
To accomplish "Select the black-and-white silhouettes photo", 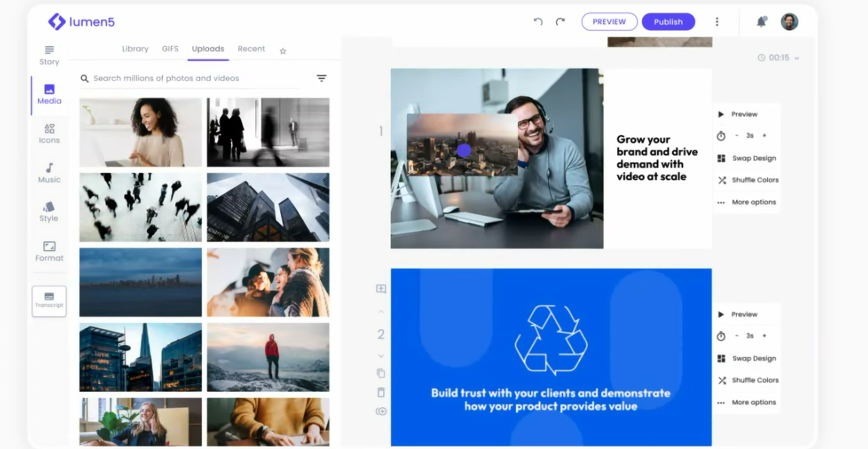I will 268,132.
